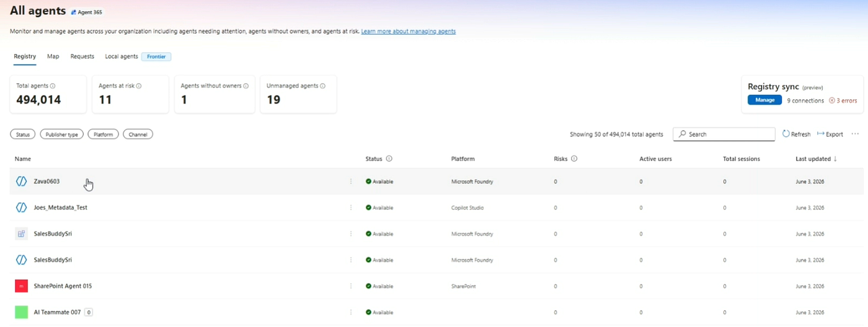Click the 9 connections text
The width and height of the screenshot is (868, 327).
point(805,100)
